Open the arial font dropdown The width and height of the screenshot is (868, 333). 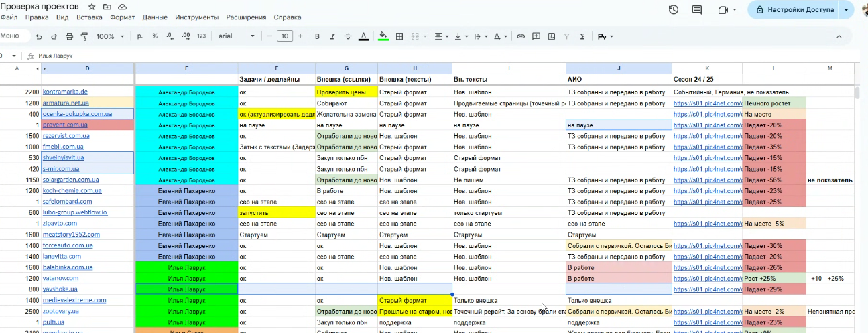tap(236, 36)
